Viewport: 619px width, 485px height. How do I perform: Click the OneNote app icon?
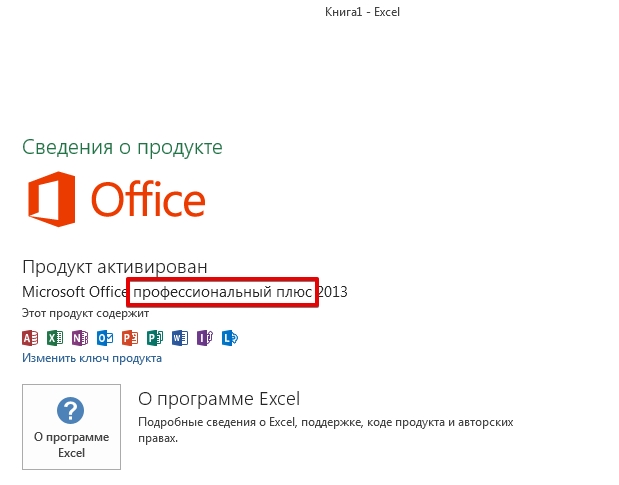tap(80, 338)
